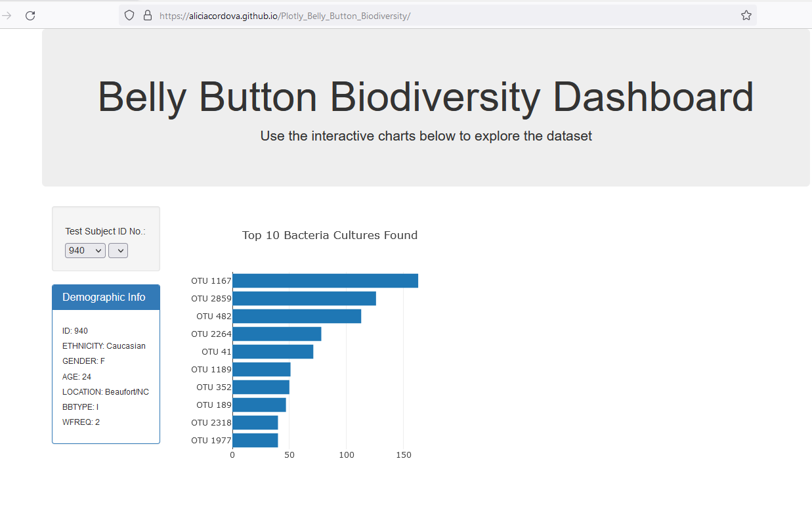Click the 150 mark on the x-axis
This screenshot has height=530, width=812.
click(x=404, y=454)
